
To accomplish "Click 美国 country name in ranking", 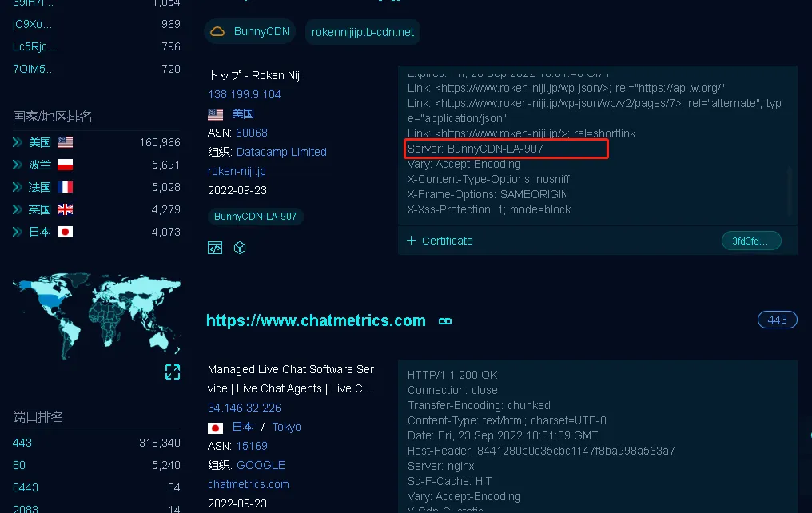I will (40, 142).
